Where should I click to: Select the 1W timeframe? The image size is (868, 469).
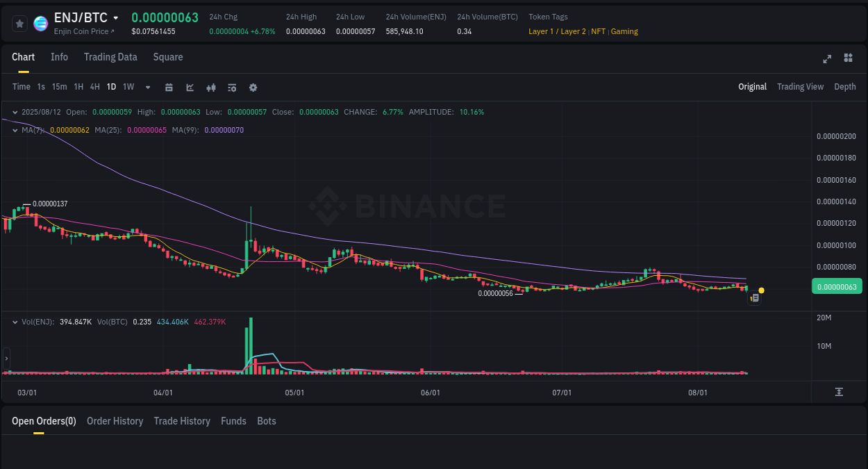click(x=128, y=87)
